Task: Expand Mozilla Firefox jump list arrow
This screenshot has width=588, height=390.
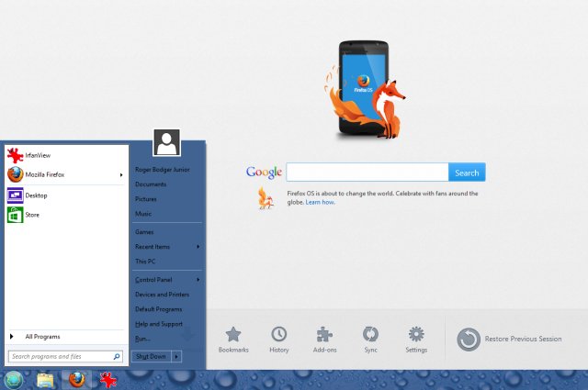Action: (x=121, y=175)
